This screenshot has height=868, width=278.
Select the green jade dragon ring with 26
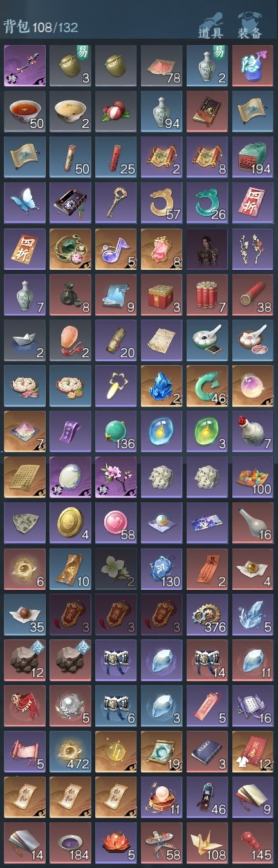tap(207, 203)
